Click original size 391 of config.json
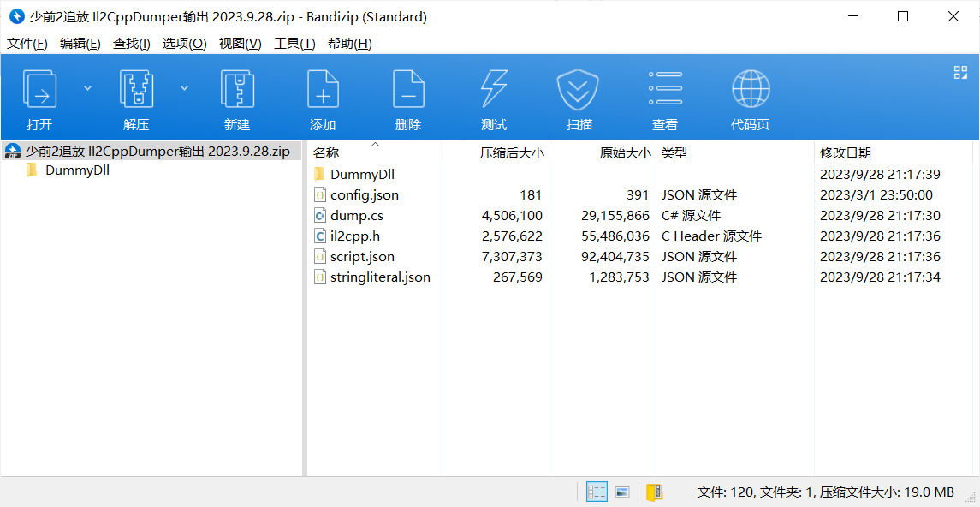980x507 pixels. pyautogui.click(x=639, y=195)
